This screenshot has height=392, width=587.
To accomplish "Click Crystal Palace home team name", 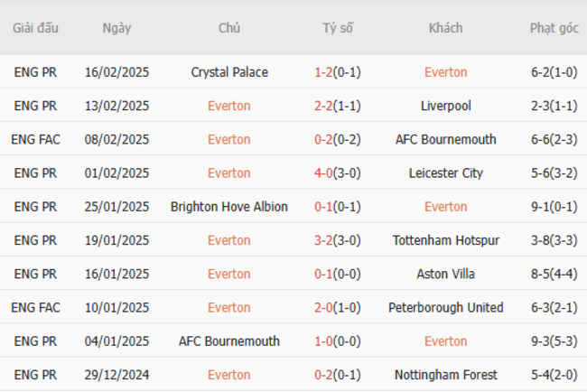I will [x=229, y=72].
